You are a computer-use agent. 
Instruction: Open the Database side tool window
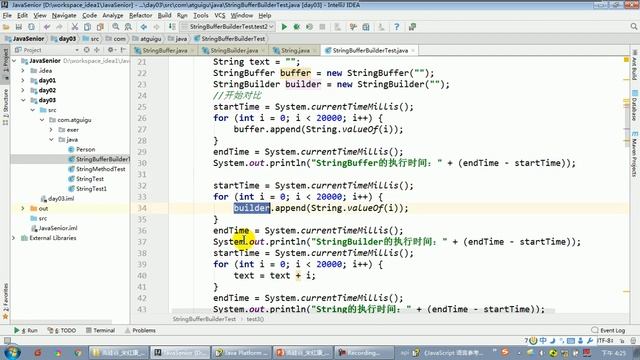point(635,104)
